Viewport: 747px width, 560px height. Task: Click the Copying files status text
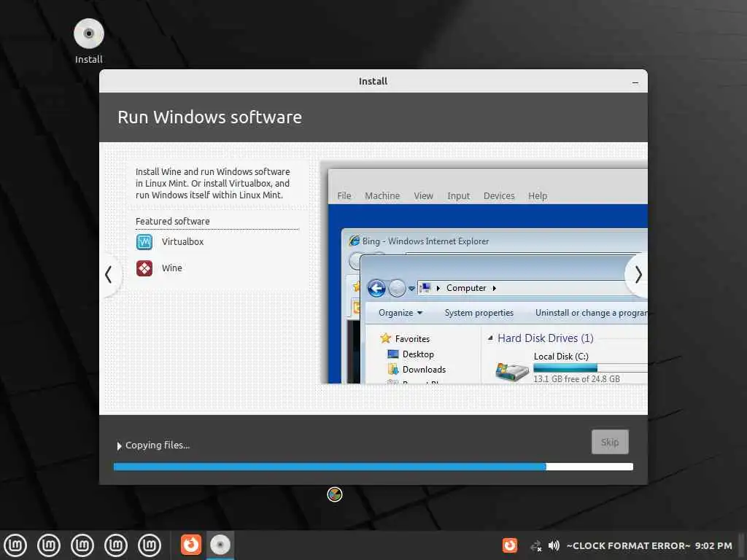(158, 446)
